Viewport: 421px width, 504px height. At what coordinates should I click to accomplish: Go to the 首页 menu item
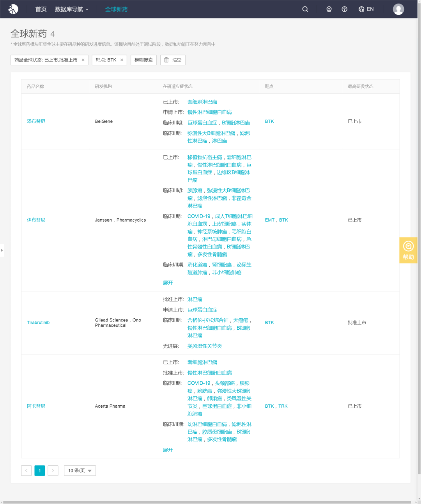[x=41, y=9]
